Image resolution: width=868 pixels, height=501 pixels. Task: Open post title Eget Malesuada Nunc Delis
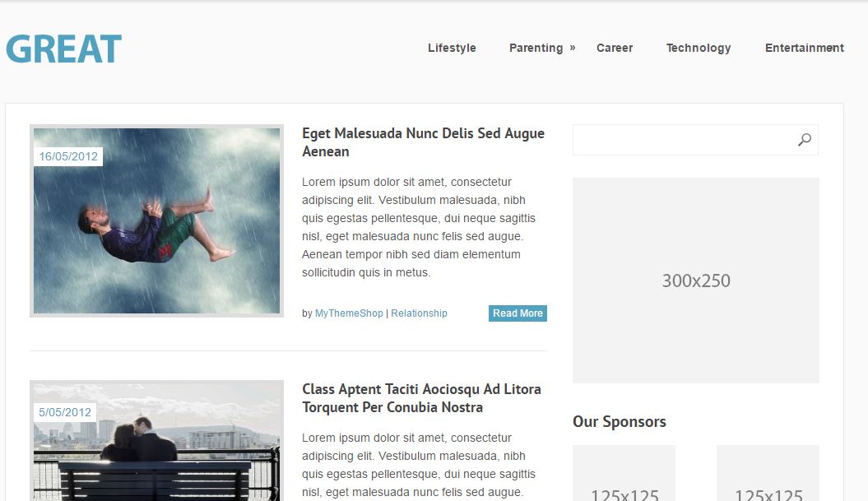[x=423, y=142]
